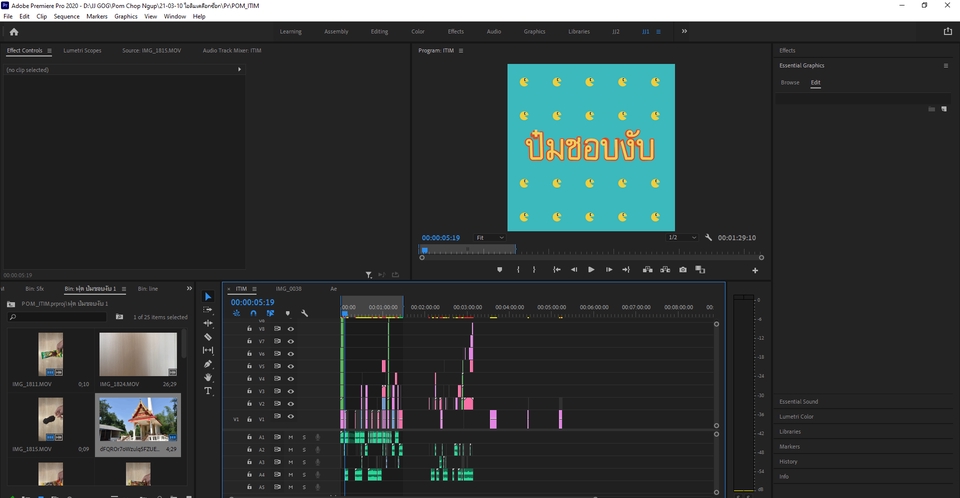Image resolution: width=960 pixels, height=498 pixels.
Task: Toggle sync lock on track V3
Action: 277,391
